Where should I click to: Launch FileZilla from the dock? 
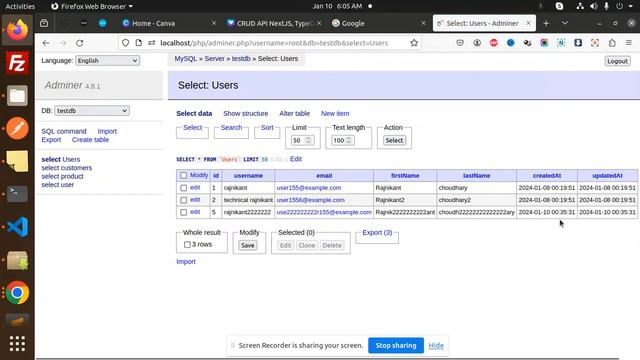(17, 63)
